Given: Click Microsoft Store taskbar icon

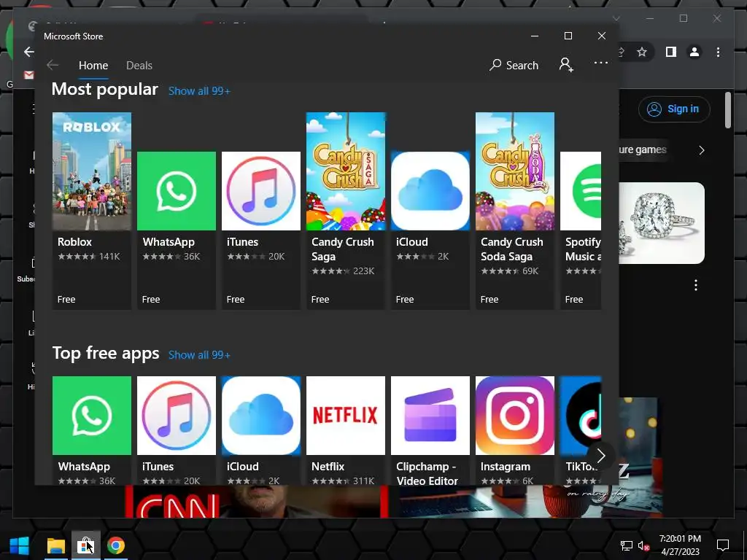Looking at the screenshot, I should point(86,545).
